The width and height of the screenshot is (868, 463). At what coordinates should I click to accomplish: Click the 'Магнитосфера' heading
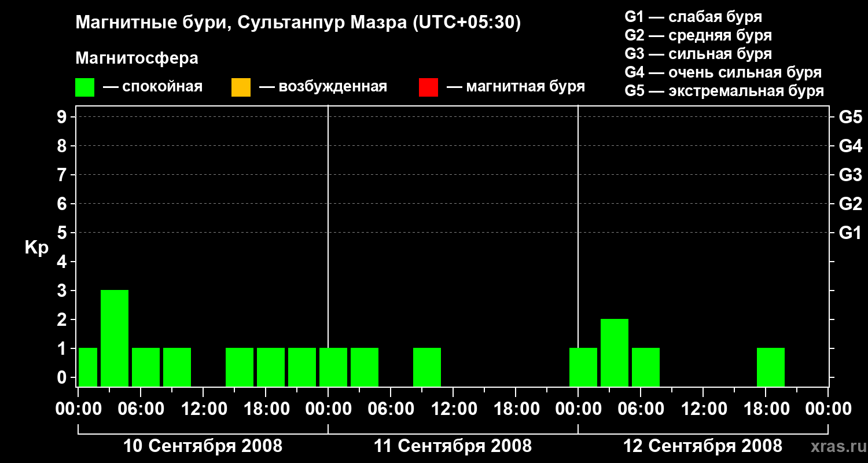(137, 58)
